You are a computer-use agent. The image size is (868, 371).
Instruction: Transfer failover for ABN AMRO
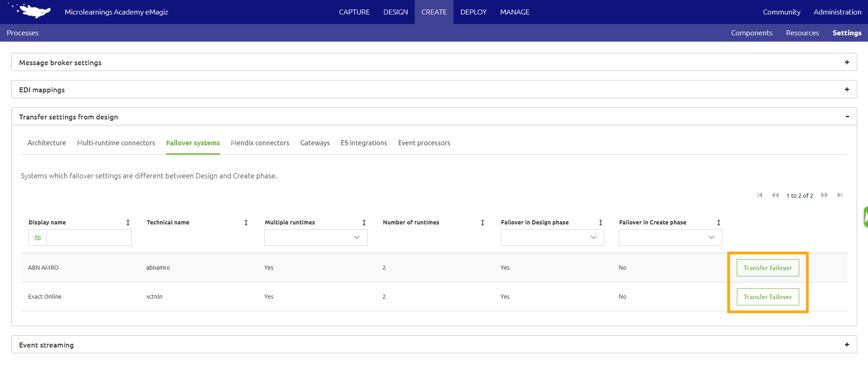tap(768, 268)
